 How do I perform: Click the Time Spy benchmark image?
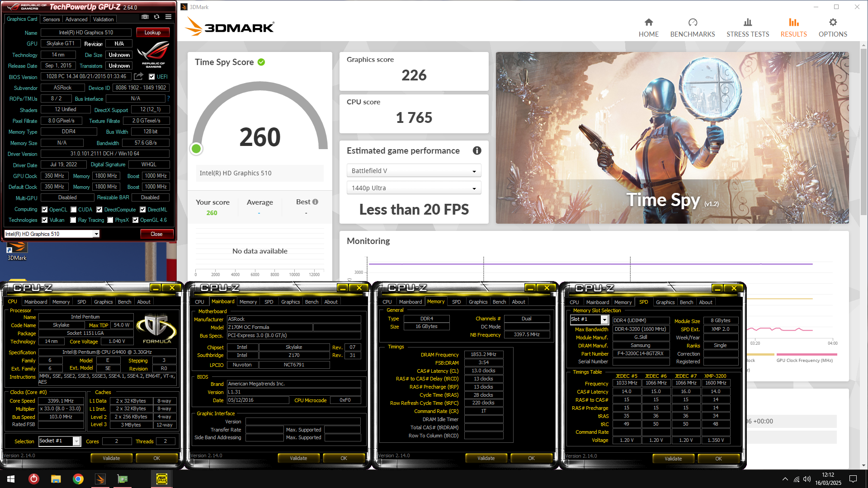pyautogui.click(x=672, y=137)
